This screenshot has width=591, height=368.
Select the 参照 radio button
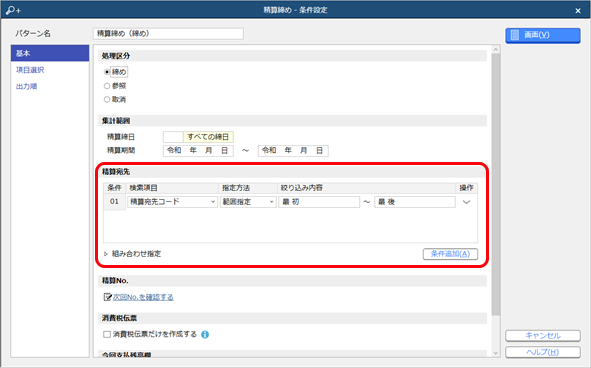pos(107,86)
